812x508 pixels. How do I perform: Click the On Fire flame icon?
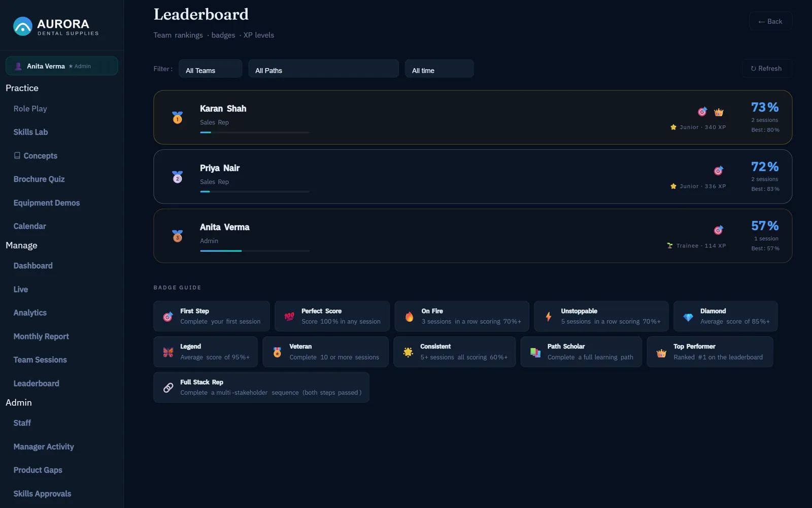tap(409, 316)
